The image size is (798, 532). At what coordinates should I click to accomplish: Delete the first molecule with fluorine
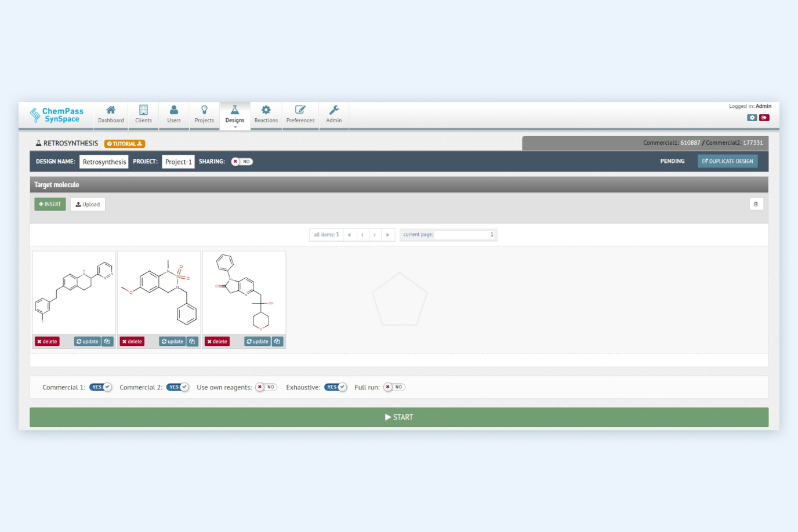pyautogui.click(x=47, y=341)
